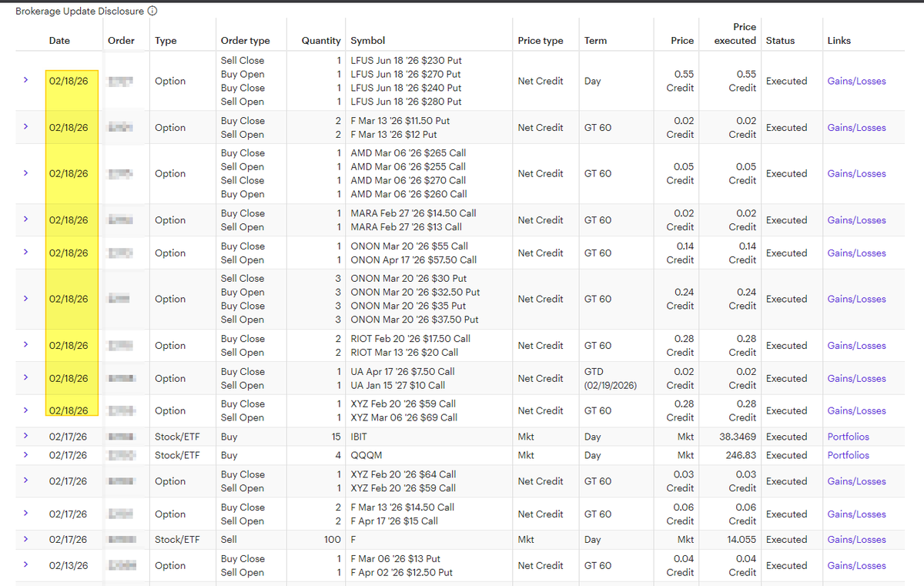
Task: Click the 02/13/26 date cell
Action: [68, 565]
